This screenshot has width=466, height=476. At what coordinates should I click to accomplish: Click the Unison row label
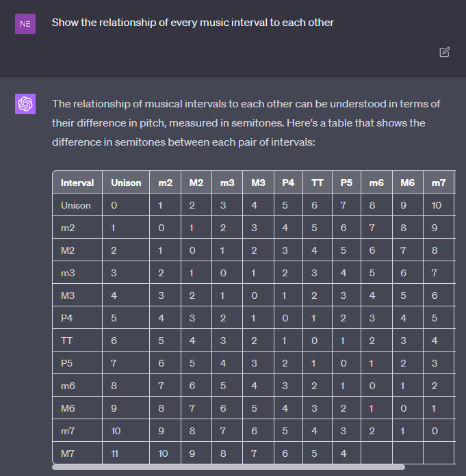[75, 205]
